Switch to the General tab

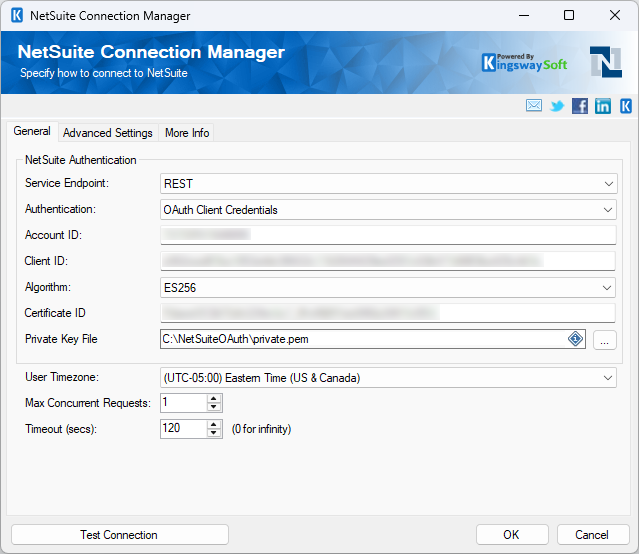click(32, 131)
